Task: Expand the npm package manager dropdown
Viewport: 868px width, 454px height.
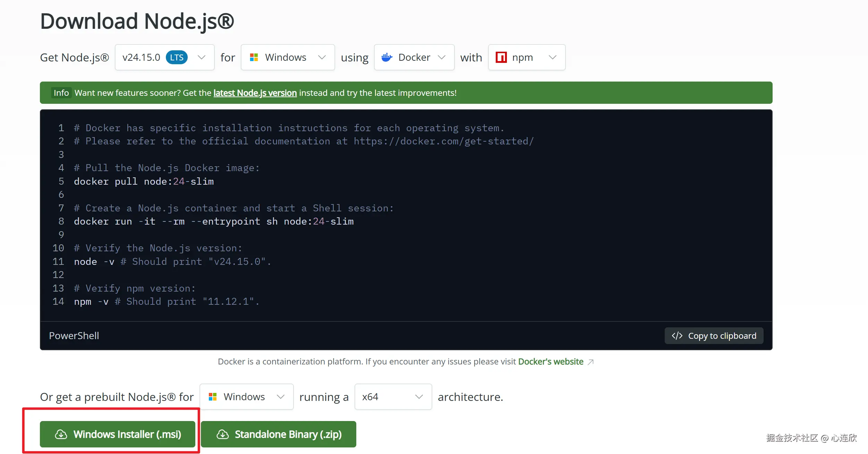Action: point(527,57)
